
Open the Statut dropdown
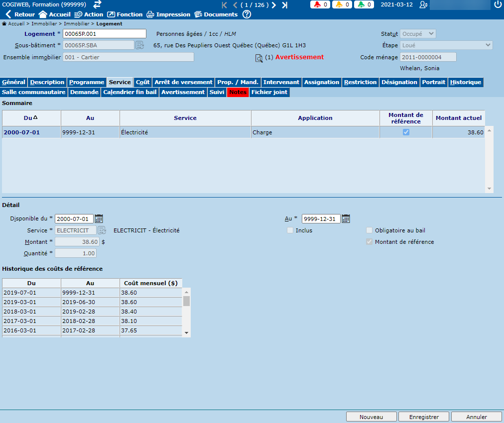pos(418,34)
